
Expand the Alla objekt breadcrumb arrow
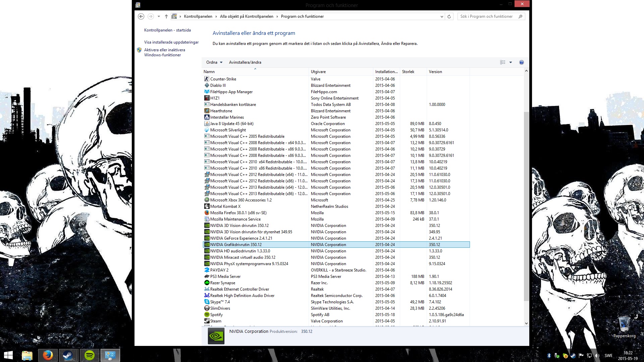277,16
